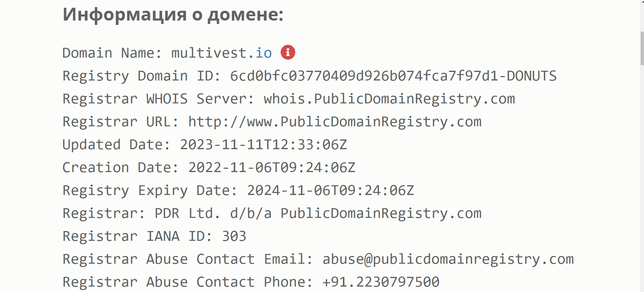Click the abuse@publicdomainregistry.com email address
Viewport: 644px width, 292px height.
tap(448, 259)
